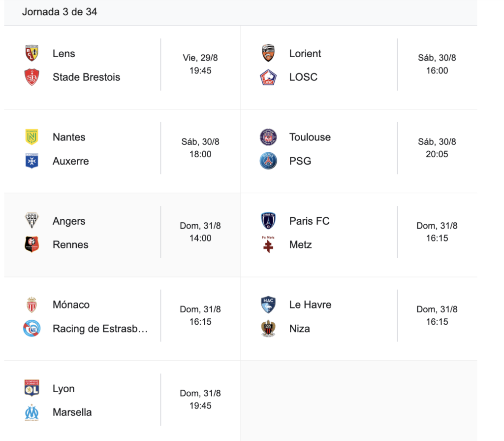Click the Stade Brestois crest icon
This screenshot has height=441, width=504.
[32, 77]
